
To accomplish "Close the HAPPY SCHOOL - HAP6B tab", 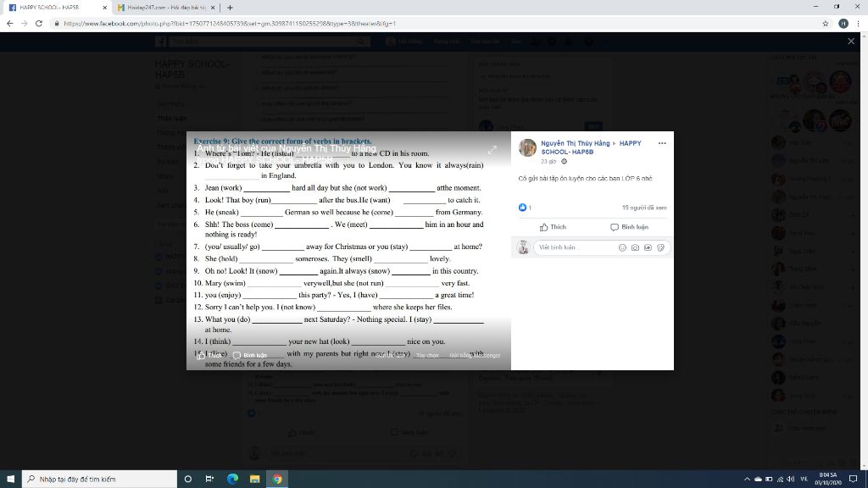I will coord(104,8).
